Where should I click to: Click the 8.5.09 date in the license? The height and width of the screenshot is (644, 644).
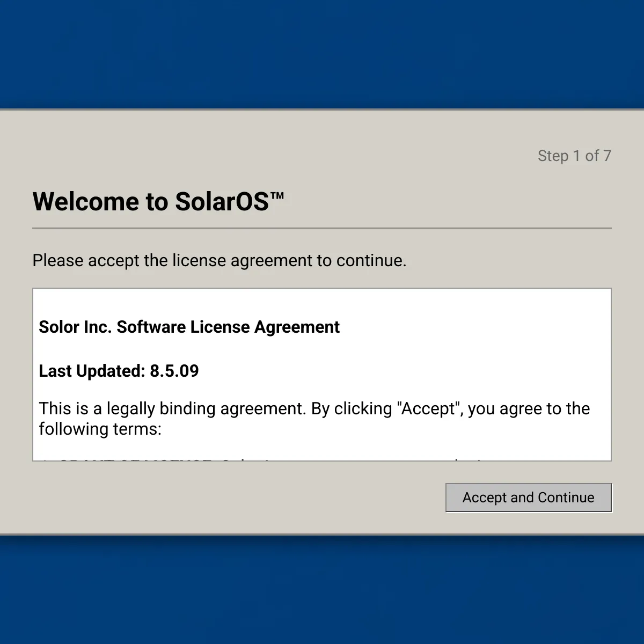click(x=174, y=371)
